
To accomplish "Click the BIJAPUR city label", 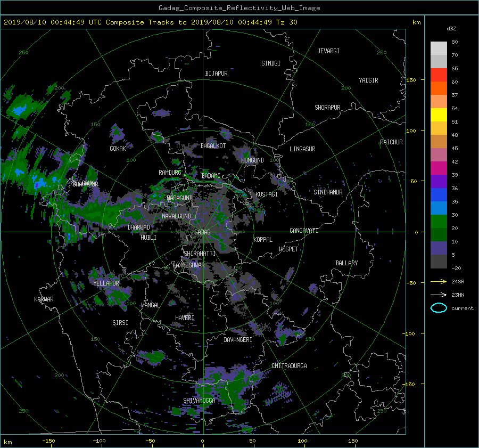I will [216, 74].
